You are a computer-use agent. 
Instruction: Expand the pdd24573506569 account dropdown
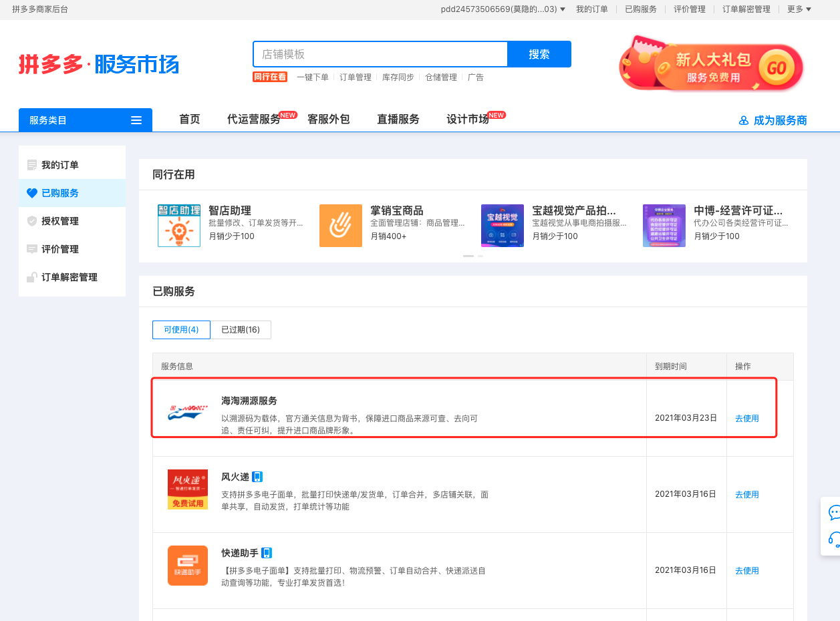tap(503, 9)
